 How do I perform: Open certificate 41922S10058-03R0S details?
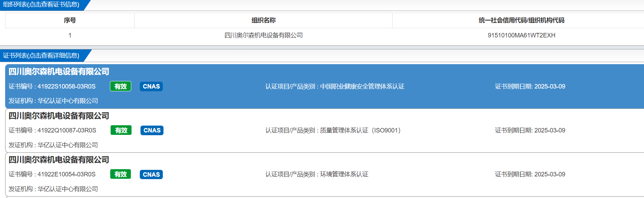(x=325, y=86)
